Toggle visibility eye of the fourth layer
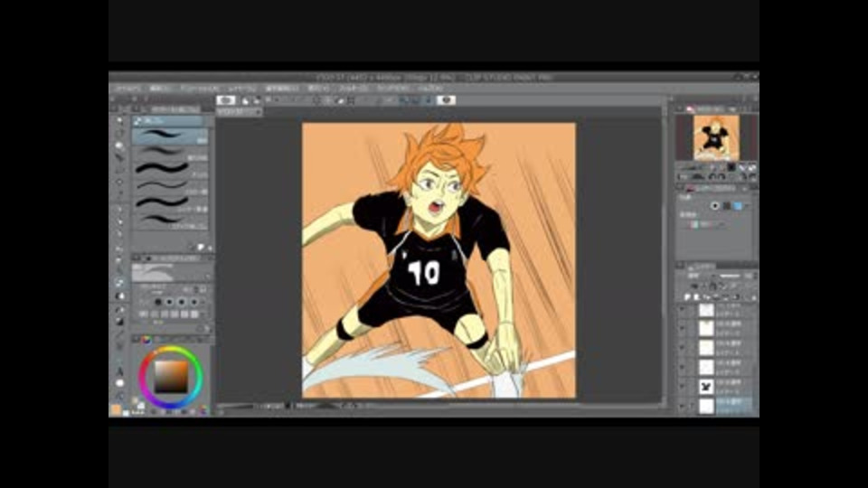 click(x=682, y=368)
